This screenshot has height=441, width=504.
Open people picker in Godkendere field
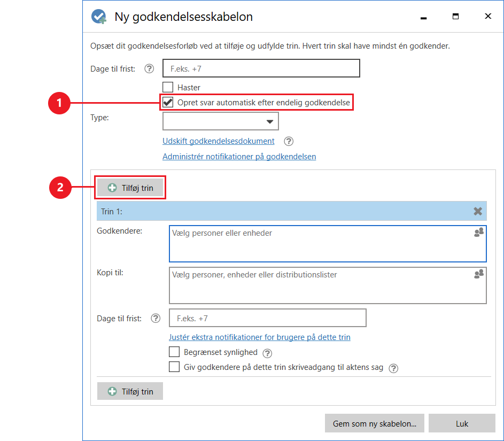click(x=479, y=233)
